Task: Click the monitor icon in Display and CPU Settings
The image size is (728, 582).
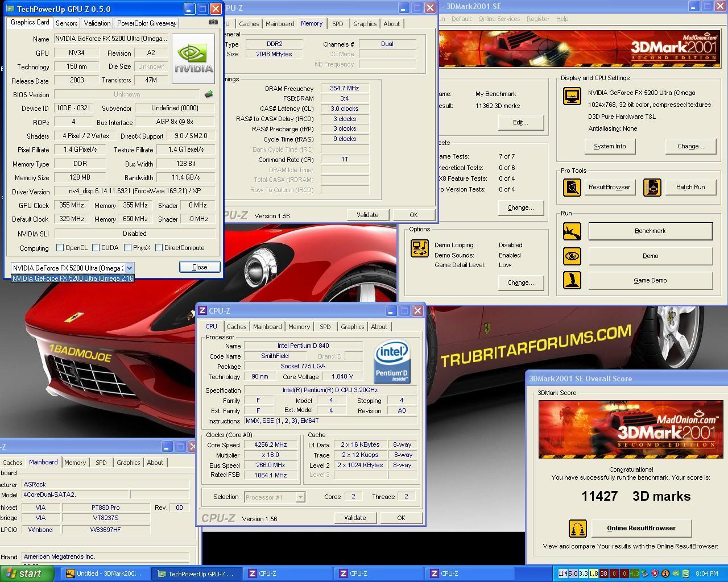Action: point(572,96)
